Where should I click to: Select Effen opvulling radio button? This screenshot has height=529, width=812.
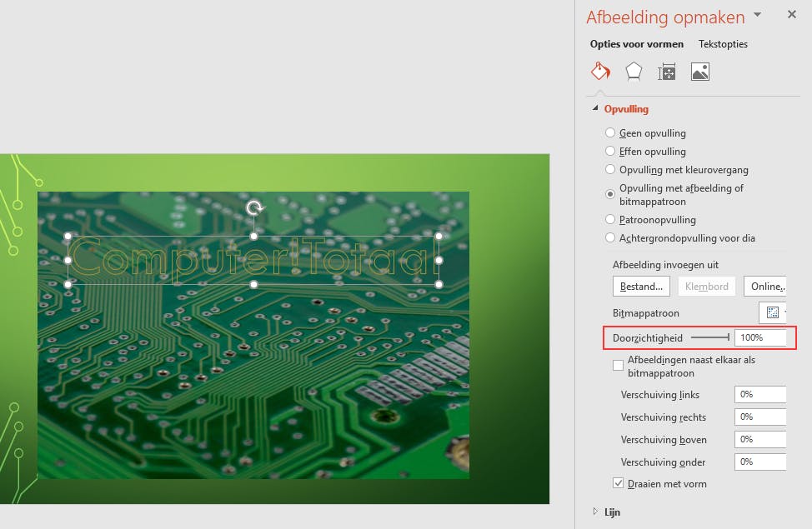(610, 151)
